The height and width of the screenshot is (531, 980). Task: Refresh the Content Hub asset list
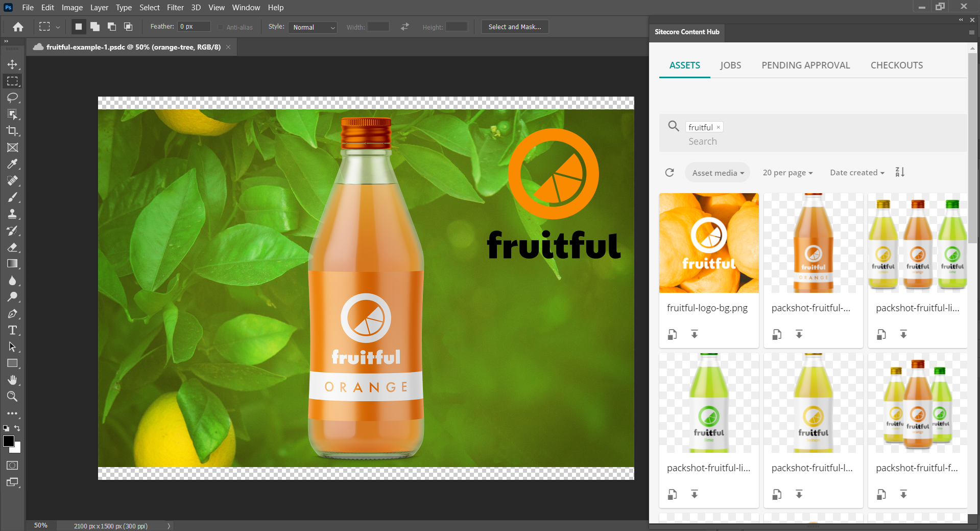click(x=670, y=173)
